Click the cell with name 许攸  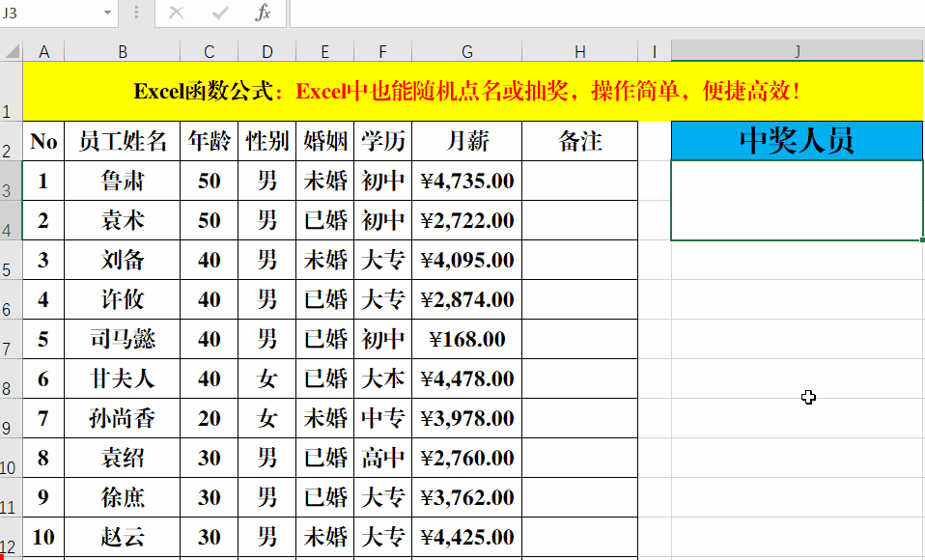122,299
